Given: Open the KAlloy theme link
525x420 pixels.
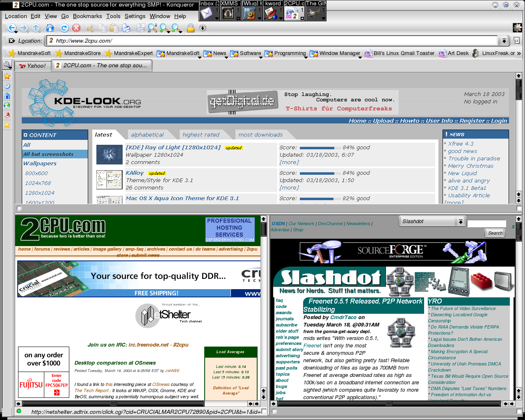Looking at the screenshot, I should coord(135,173).
